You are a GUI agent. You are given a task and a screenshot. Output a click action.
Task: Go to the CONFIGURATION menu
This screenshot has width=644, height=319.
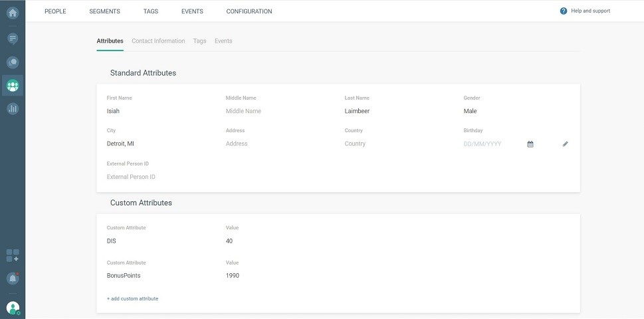pyautogui.click(x=249, y=11)
